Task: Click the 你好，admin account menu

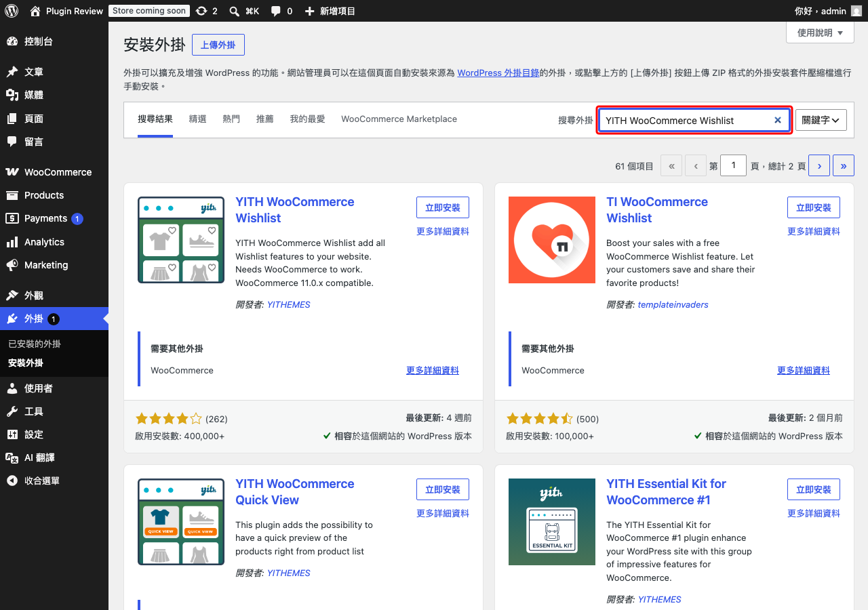Action: [828, 11]
